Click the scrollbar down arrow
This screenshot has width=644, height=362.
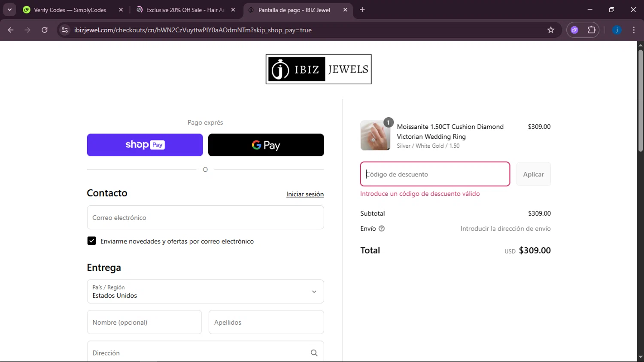[x=641, y=357]
